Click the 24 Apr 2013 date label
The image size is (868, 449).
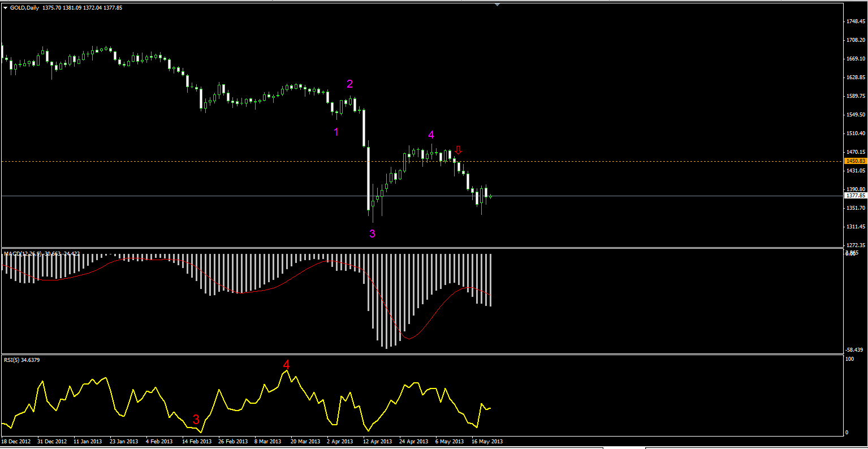[414, 441]
